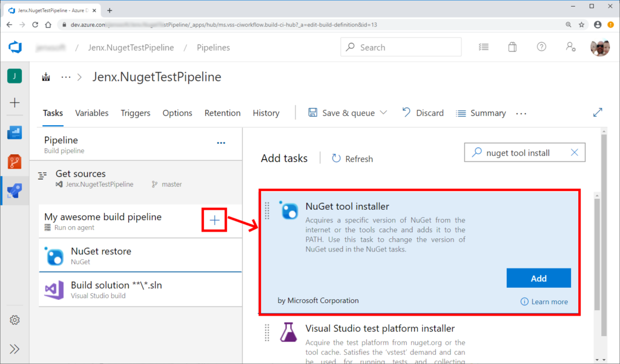Screen dimensions: 620x364
Task: Click the browser address bar URL
Action: click(x=224, y=24)
